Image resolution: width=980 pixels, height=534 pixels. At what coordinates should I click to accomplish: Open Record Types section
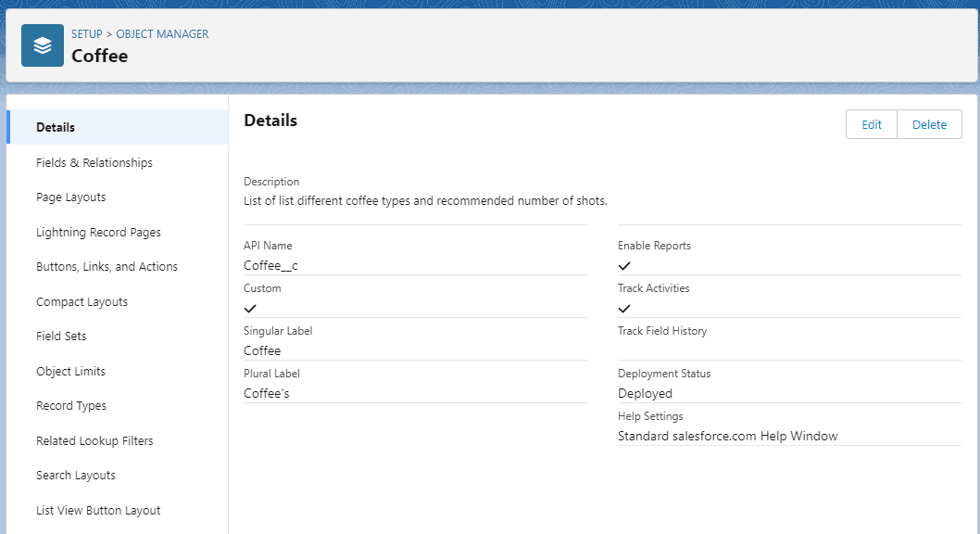[x=71, y=406]
